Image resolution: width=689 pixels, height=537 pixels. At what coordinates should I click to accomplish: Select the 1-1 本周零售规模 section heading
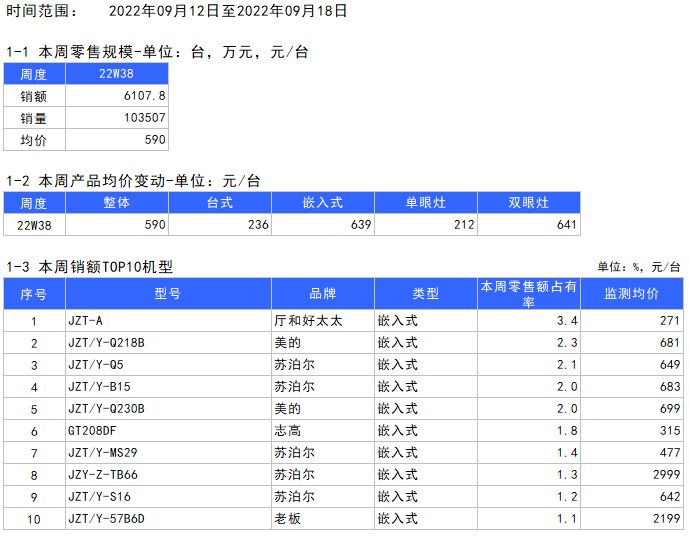157,52
